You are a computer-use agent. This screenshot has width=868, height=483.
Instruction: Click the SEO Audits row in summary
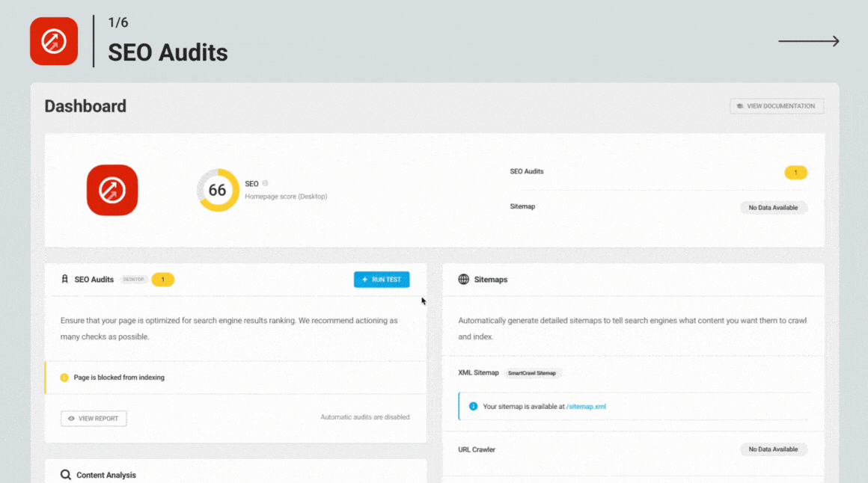pyautogui.click(x=658, y=172)
